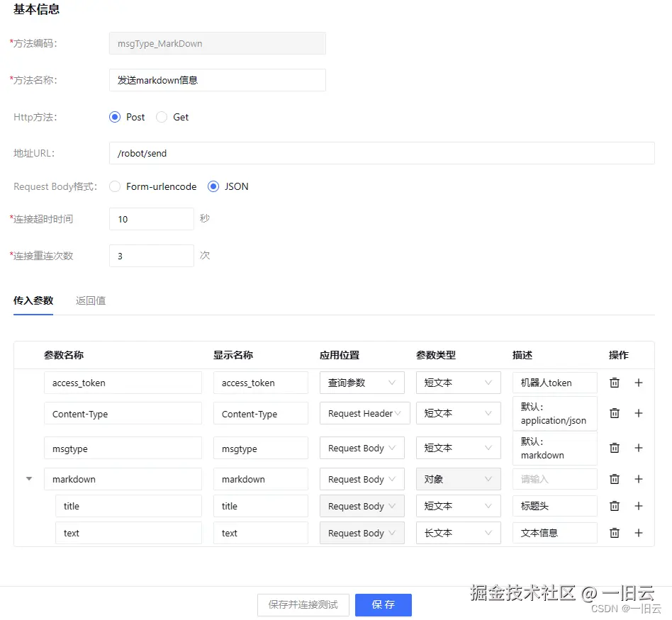Add a row after text

point(638,533)
